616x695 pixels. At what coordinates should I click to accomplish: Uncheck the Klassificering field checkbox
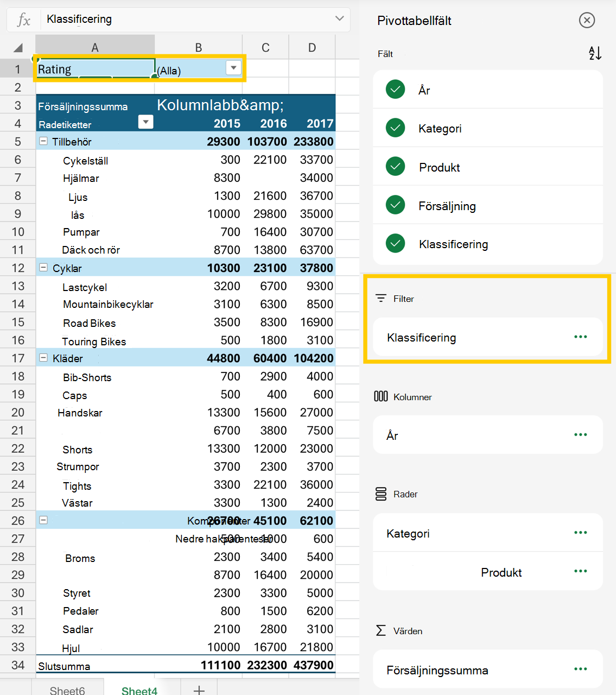point(395,244)
